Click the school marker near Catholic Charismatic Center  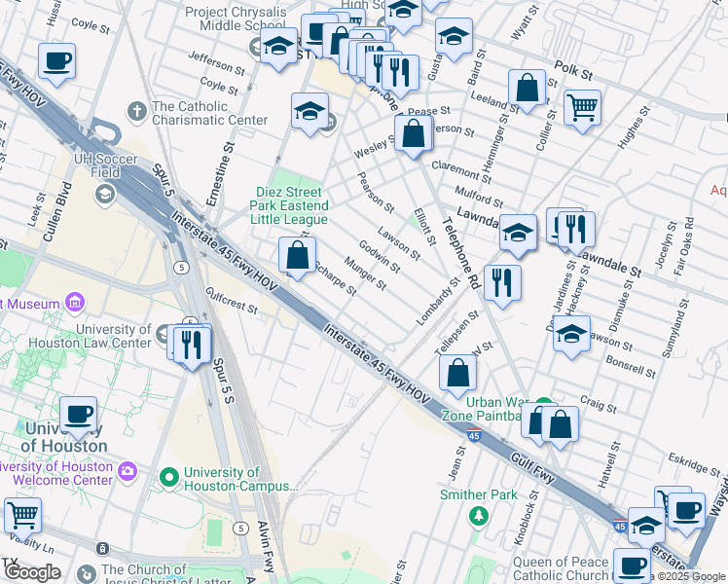310,114
